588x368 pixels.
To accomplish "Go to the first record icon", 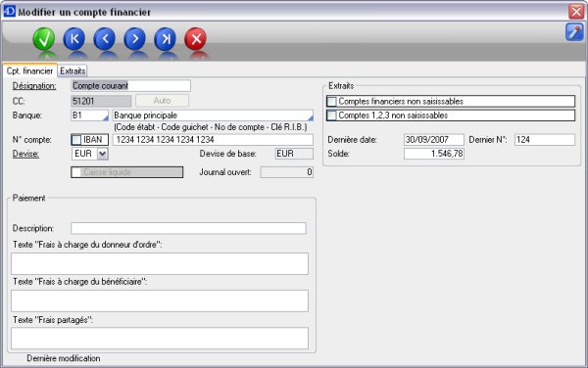I will coord(74,39).
